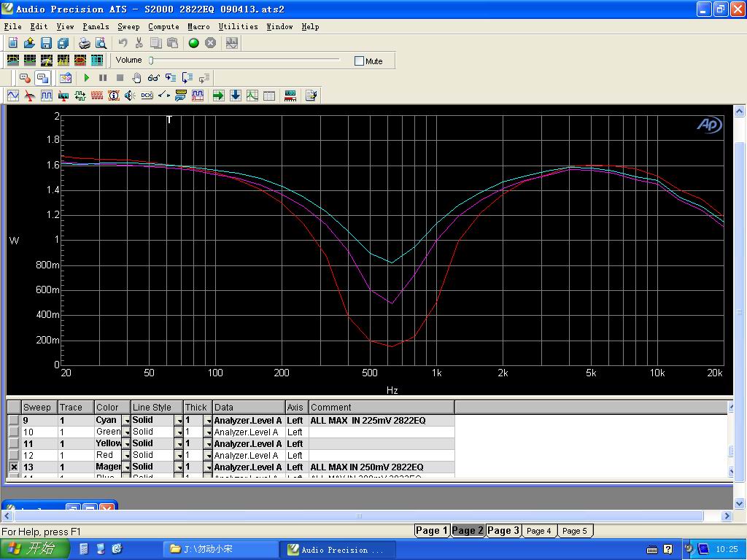The height and width of the screenshot is (560, 747).
Task: Toggle checkbox for sweep 9 Cyan row
Action: 14,421
